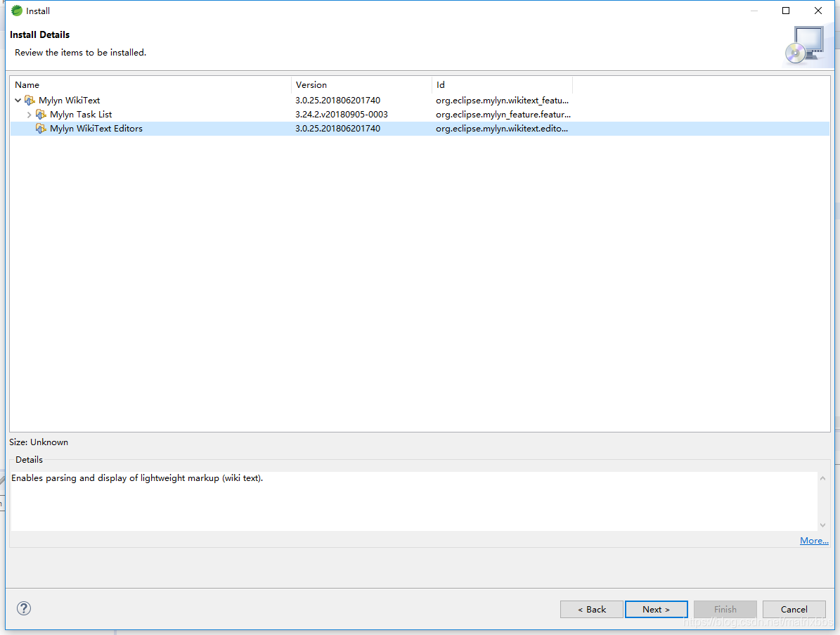The image size is (840, 635).
Task: Open help via the question mark icon
Action: point(24,608)
